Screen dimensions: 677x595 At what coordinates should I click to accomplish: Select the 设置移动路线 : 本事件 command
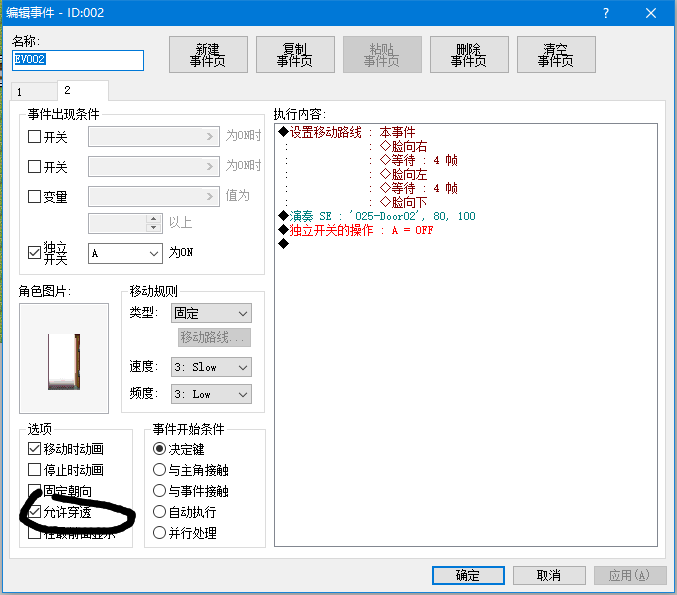coord(347,132)
